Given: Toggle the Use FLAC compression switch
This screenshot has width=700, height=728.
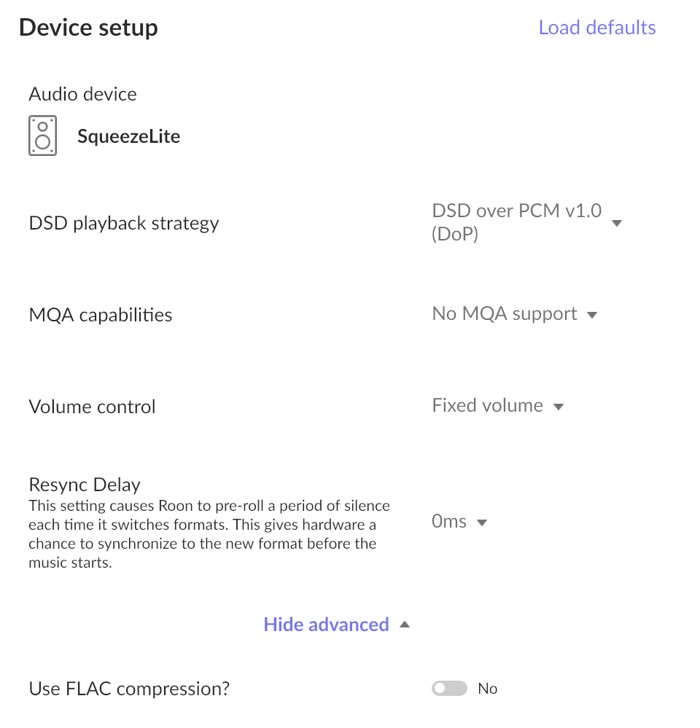Looking at the screenshot, I should [x=449, y=689].
